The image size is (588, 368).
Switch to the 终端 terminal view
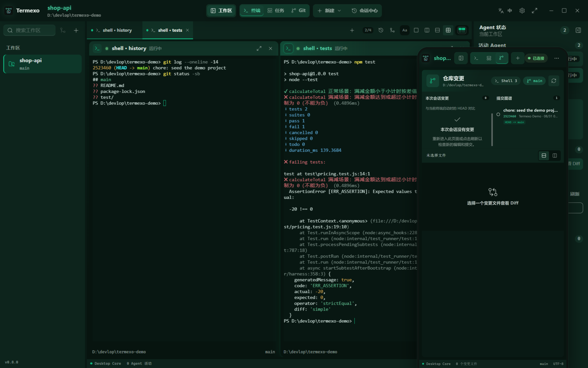coord(252,10)
